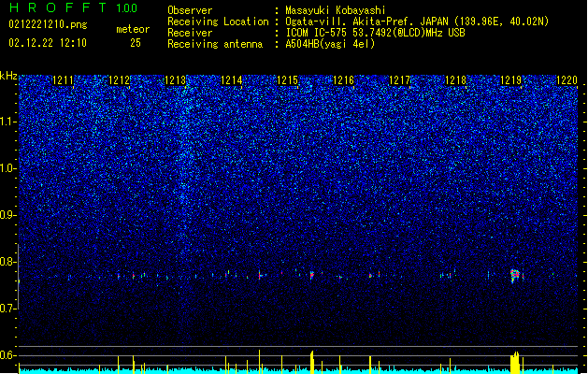Screen dimensions: 588x374
Task: Select the Ogata-vill. Akita-Pref. JAPAN text
Action: point(368,22)
